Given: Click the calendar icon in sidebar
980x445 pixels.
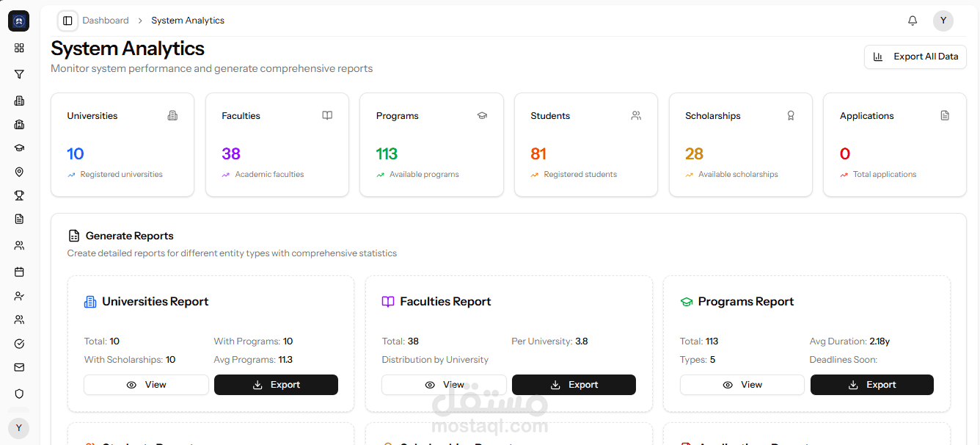Looking at the screenshot, I should 19,272.
